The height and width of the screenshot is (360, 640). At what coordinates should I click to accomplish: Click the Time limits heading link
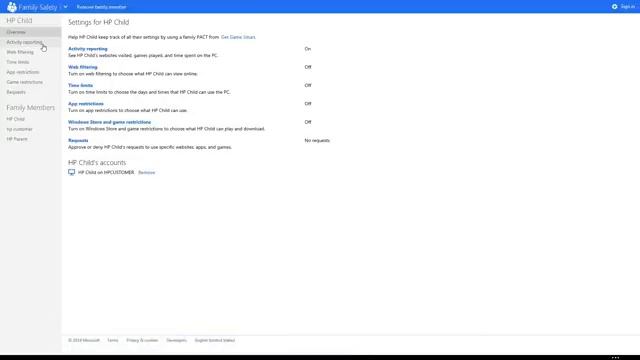80,86
